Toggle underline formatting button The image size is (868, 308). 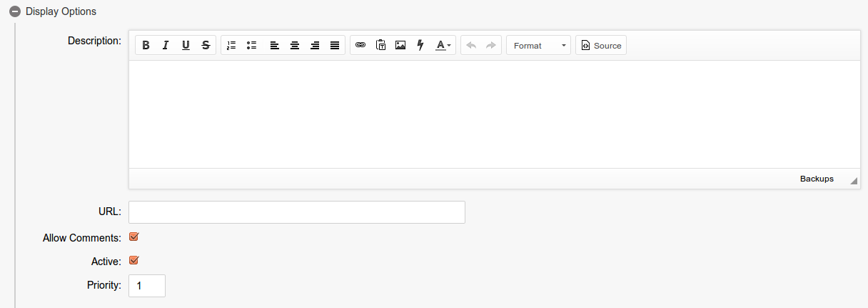pyautogui.click(x=186, y=46)
